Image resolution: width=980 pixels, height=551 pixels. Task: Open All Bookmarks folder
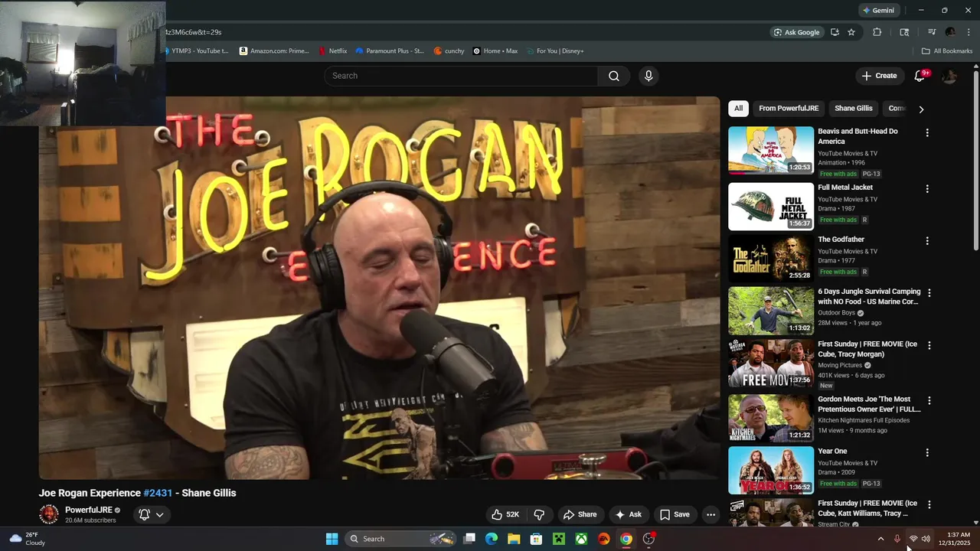pos(947,51)
